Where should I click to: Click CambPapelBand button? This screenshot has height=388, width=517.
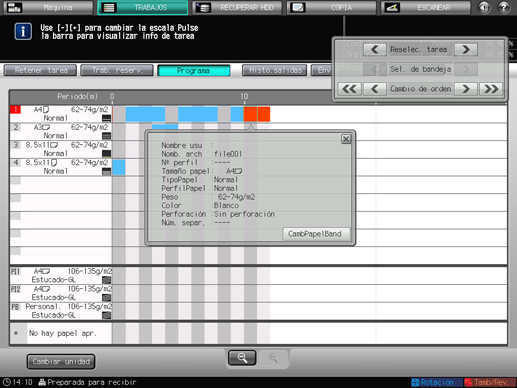[316, 234]
